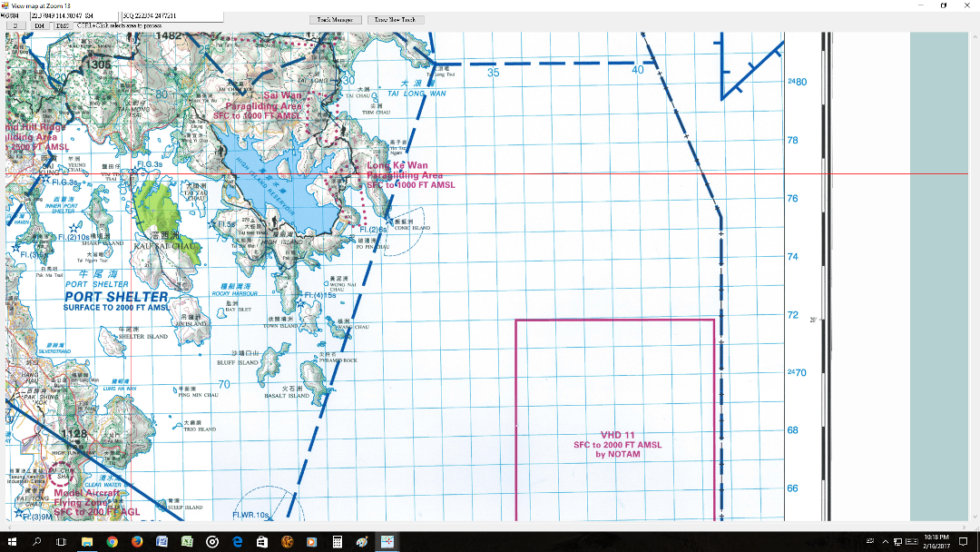Click the Long Ke Wan Paragliding Area label
The image size is (980, 552).
[x=410, y=175]
